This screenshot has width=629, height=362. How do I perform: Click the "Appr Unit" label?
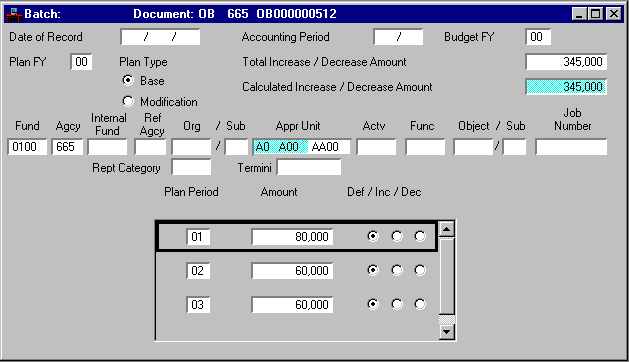point(298,126)
